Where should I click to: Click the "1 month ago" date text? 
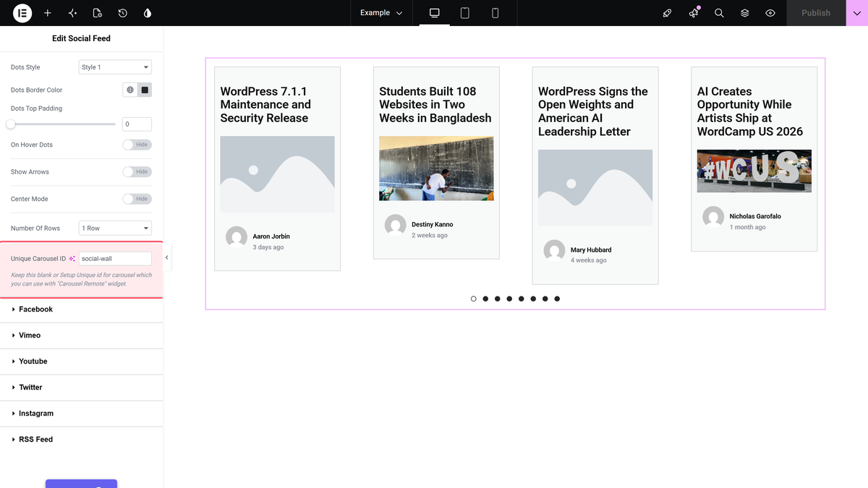click(x=748, y=227)
